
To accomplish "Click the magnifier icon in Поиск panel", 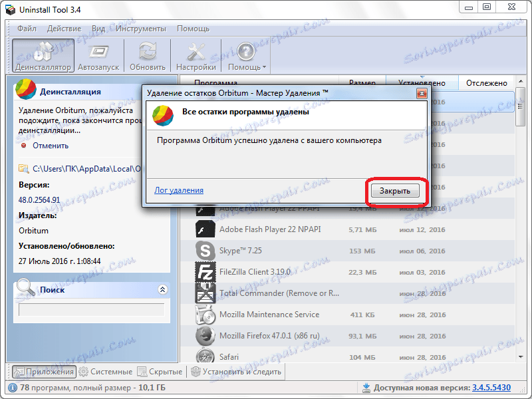I will (25, 287).
